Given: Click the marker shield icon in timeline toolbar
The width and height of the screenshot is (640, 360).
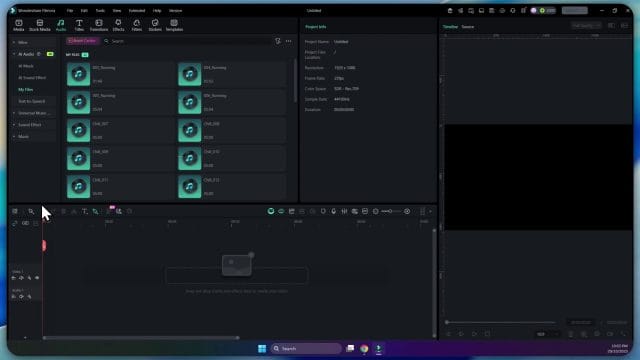Looking at the screenshot, I should coord(323,211).
